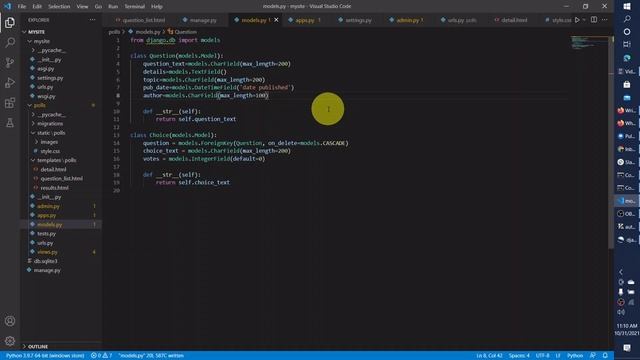This screenshot has height=360, width=640.
Task: Open results.html in explorer tree
Action: [54, 188]
